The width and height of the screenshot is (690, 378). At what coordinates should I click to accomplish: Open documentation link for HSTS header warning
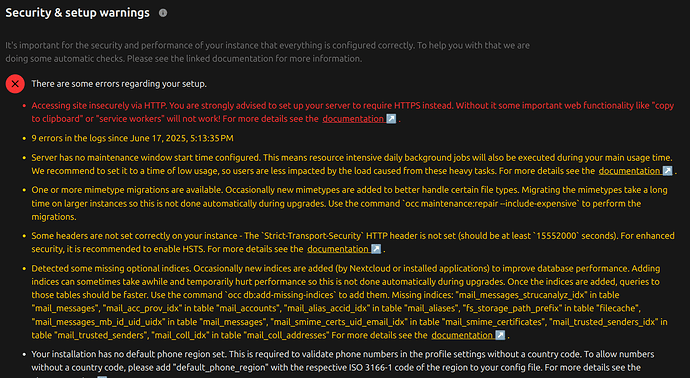click(338, 249)
